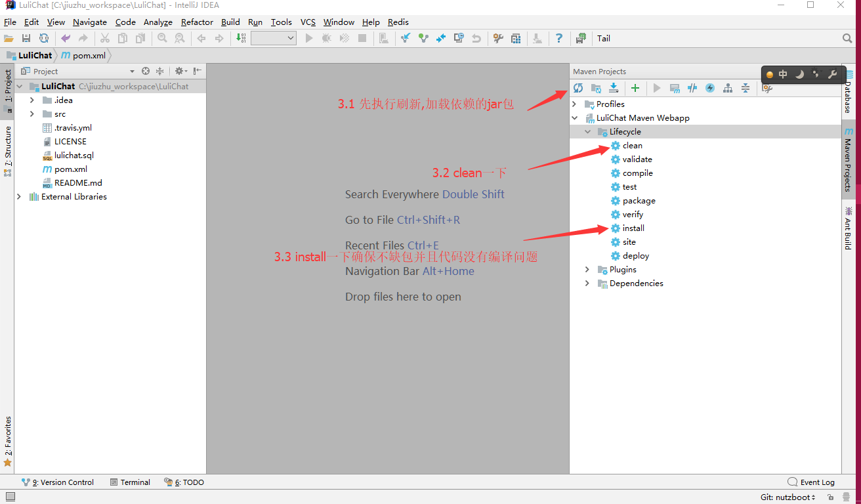Open the 6: TODO tab

tap(184, 482)
